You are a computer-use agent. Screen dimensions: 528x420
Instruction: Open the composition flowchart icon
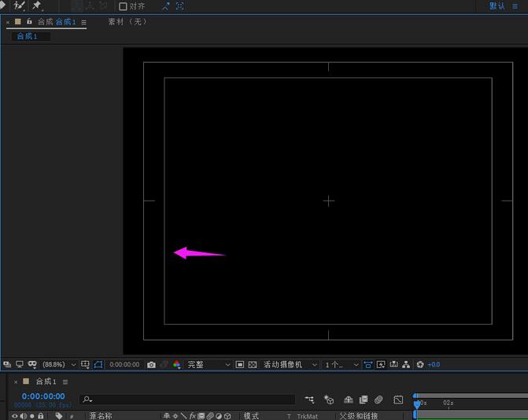(x=406, y=365)
